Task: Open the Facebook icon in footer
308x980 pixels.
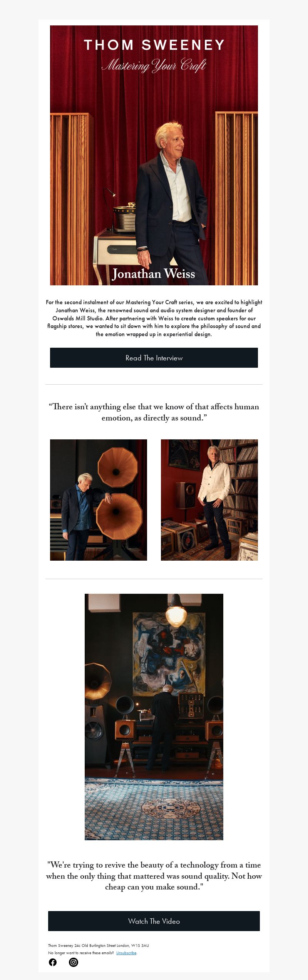Action: click(x=53, y=962)
